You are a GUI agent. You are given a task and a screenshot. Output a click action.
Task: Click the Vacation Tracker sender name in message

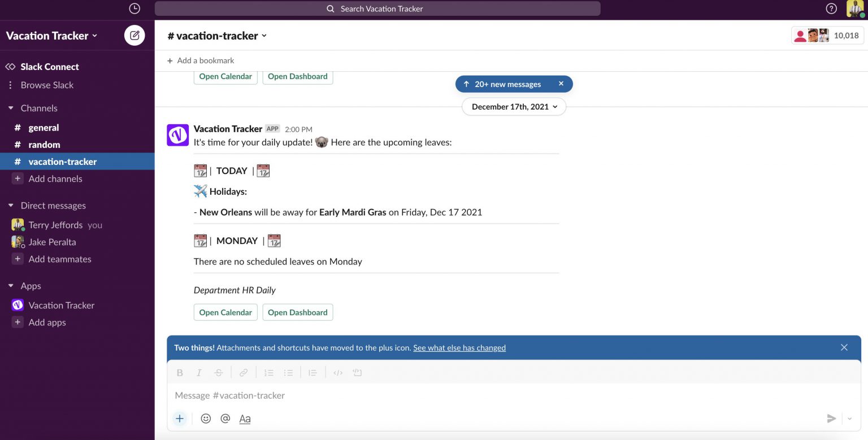coord(228,129)
